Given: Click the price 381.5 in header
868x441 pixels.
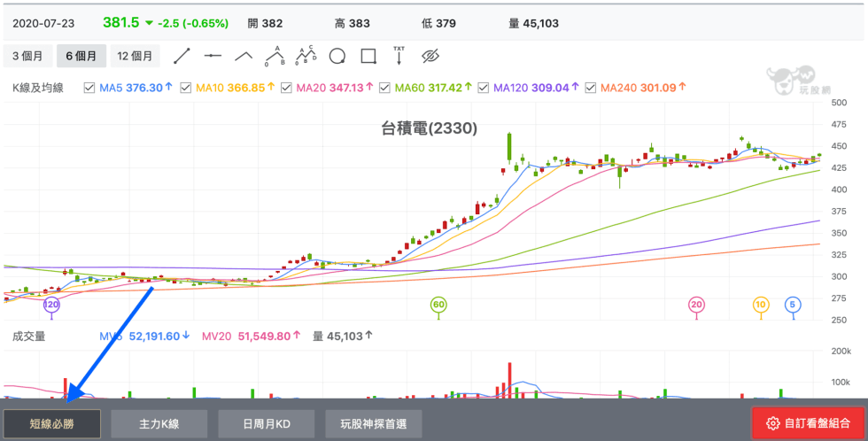Looking at the screenshot, I should point(121,23).
